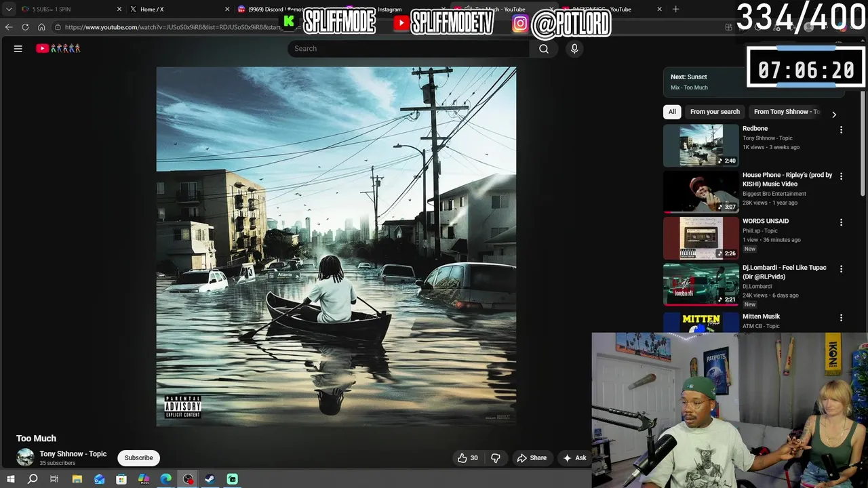Open the Redbone video thumbnail

pyautogui.click(x=701, y=146)
